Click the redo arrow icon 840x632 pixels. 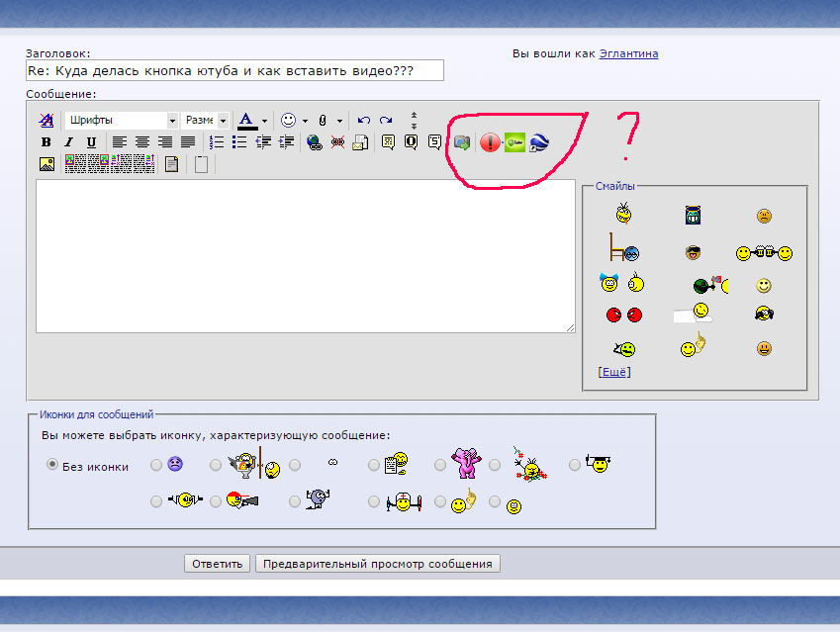[386, 120]
